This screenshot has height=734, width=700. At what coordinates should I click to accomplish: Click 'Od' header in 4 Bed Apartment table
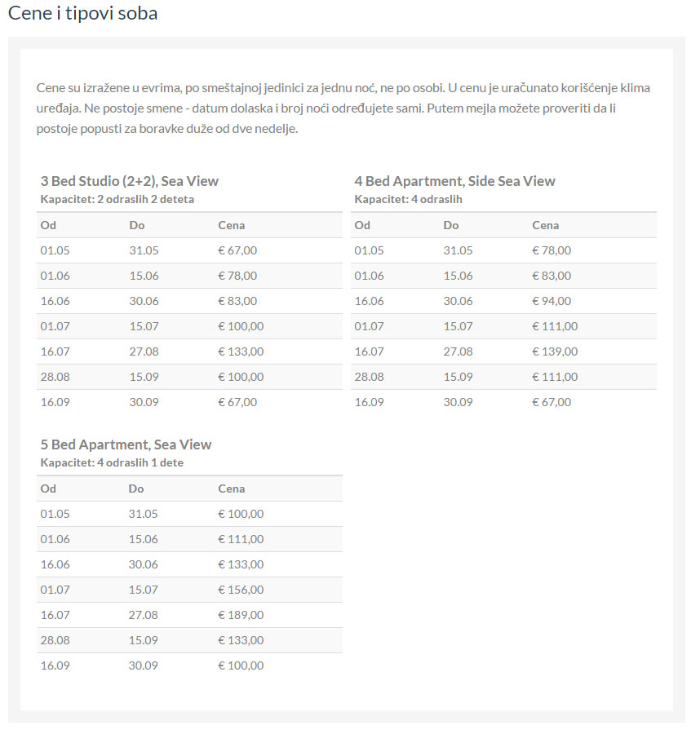[x=362, y=225]
